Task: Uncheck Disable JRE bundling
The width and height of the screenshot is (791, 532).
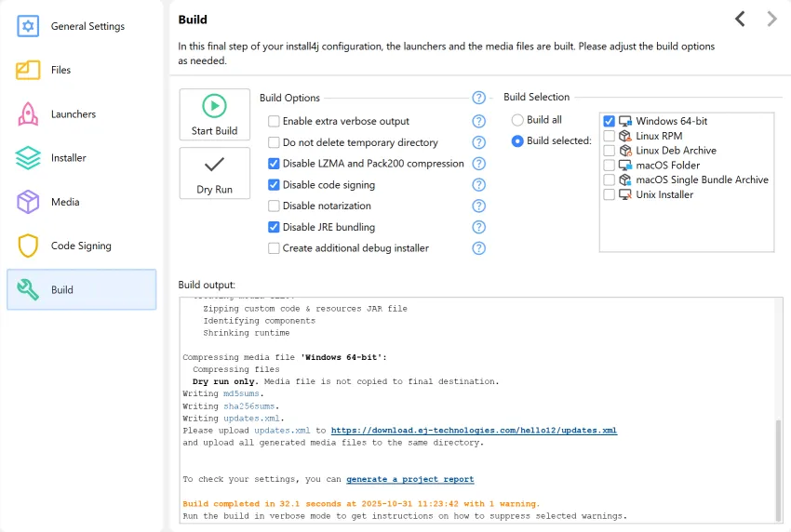Action: [274, 227]
